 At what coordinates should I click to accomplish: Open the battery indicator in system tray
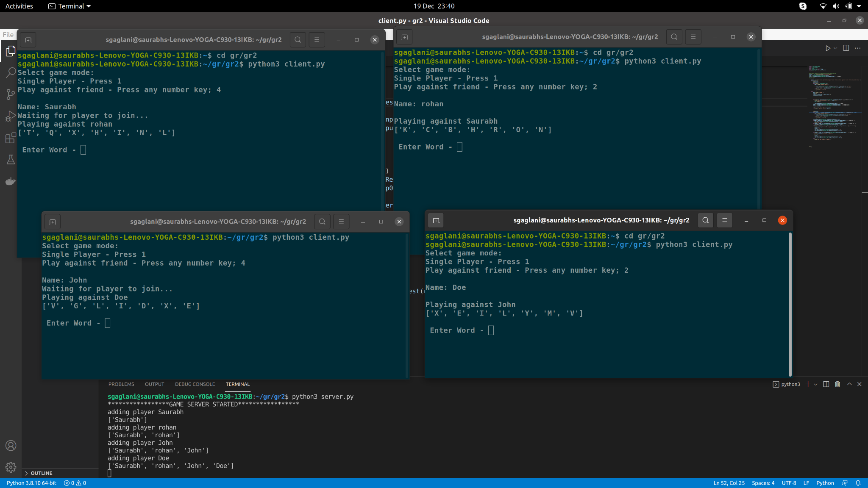(849, 6)
